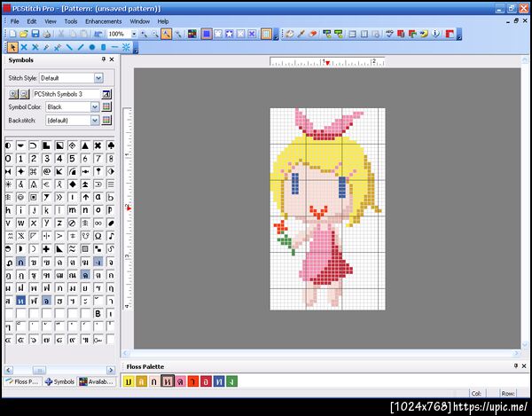The width and height of the screenshot is (532, 416).
Task: Open the zoom percentage dropdown
Action: [134, 34]
